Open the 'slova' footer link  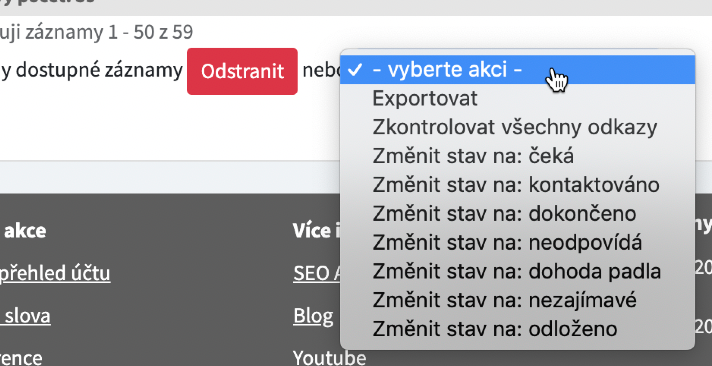pyautogui.click(x=25, y=316)
